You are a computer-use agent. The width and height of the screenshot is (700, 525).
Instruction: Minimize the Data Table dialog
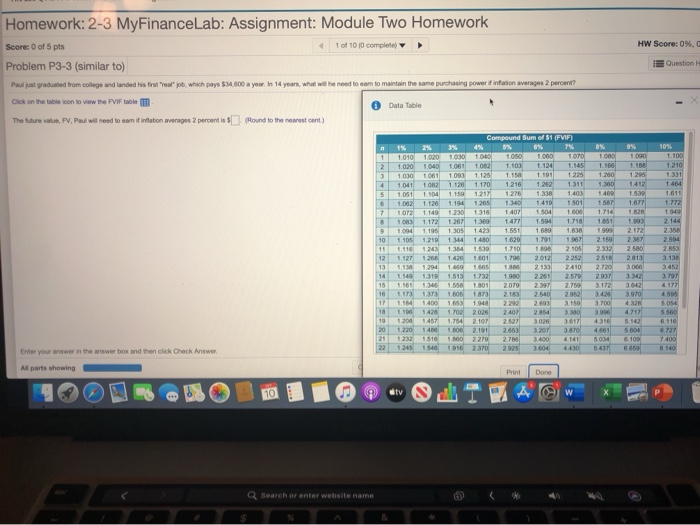679,103
